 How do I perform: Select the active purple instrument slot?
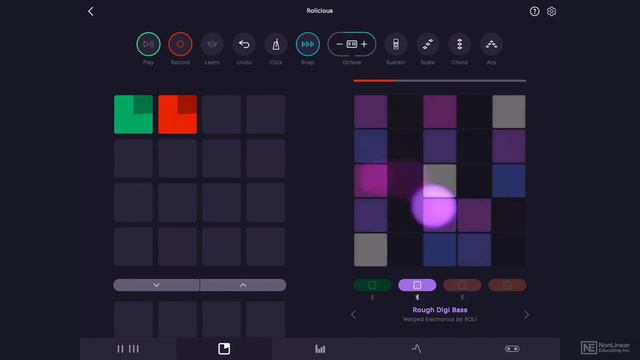coord(417,285)
